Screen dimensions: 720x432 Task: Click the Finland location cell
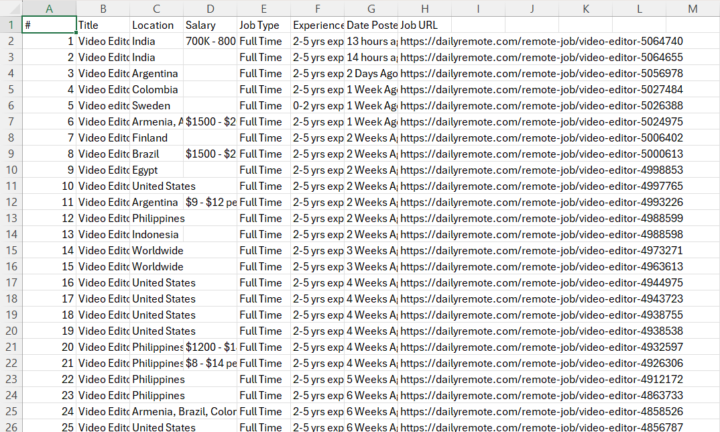point(156,138)
